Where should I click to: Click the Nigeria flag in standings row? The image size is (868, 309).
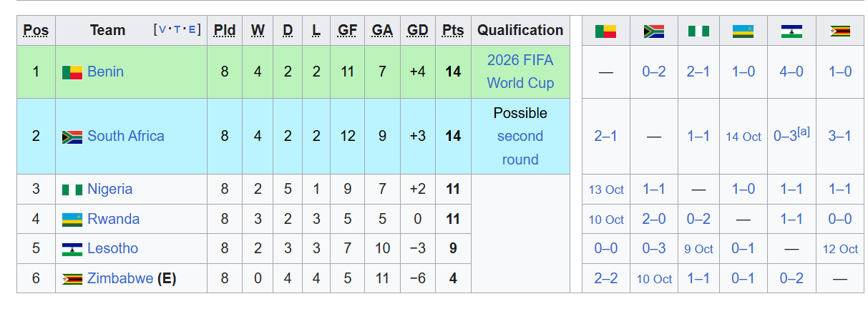click(72, 190)
